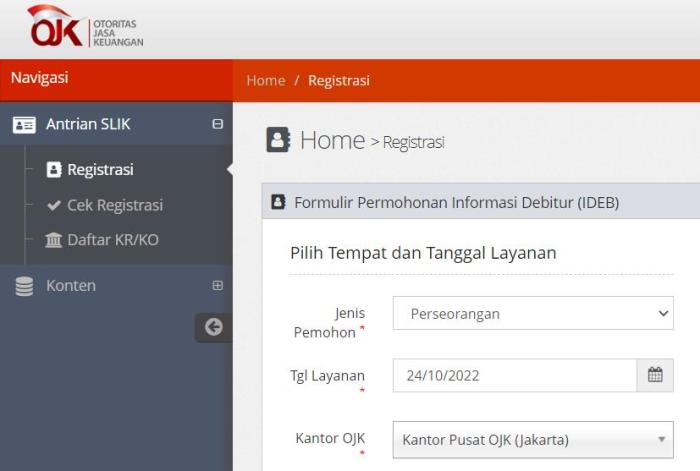This screenshot has height=471, width=700.
Task: Click the Formulir Permohonan panel header icon
Action: tap(278, 202)
